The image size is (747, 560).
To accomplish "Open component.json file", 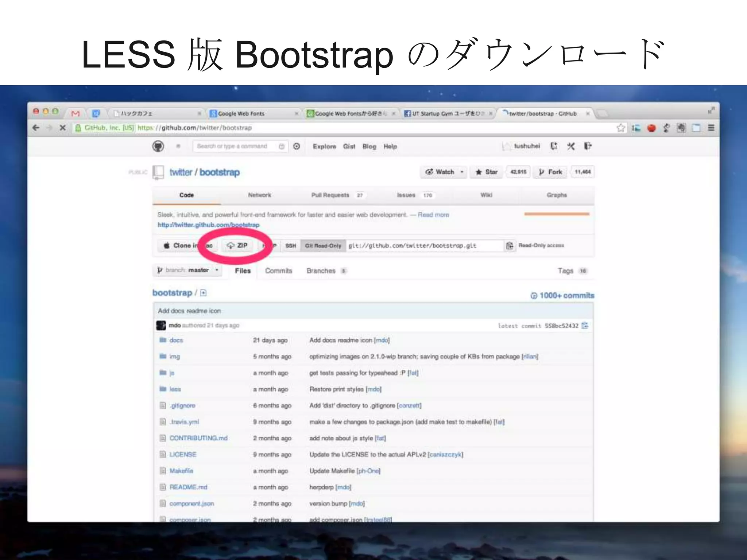I will (x=191, y=503).
